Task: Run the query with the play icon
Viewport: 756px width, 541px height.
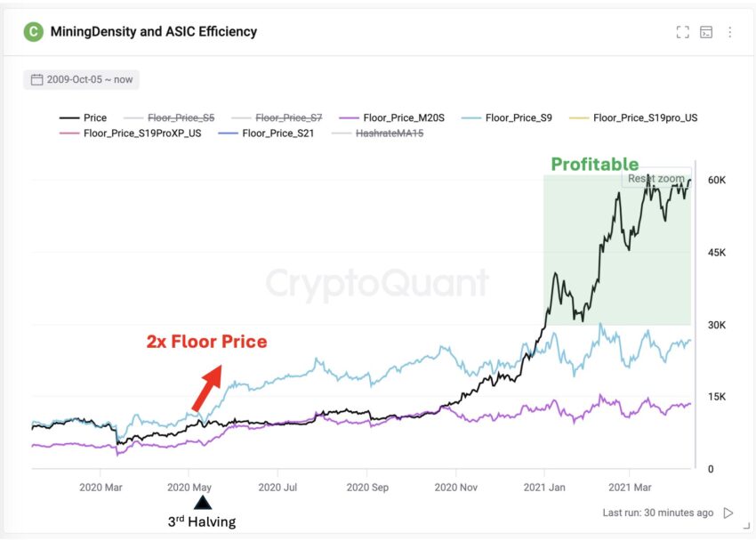Action: pos(728,513)
